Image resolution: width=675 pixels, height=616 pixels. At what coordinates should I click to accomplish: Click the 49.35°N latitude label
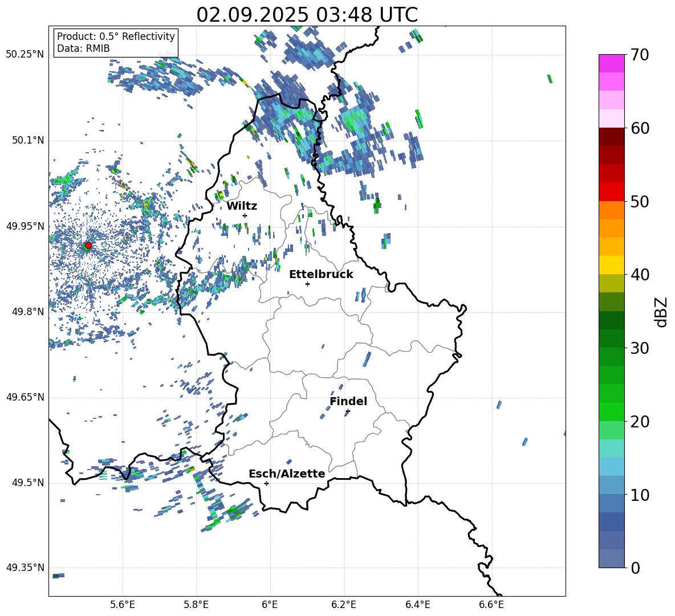(25, 568)
